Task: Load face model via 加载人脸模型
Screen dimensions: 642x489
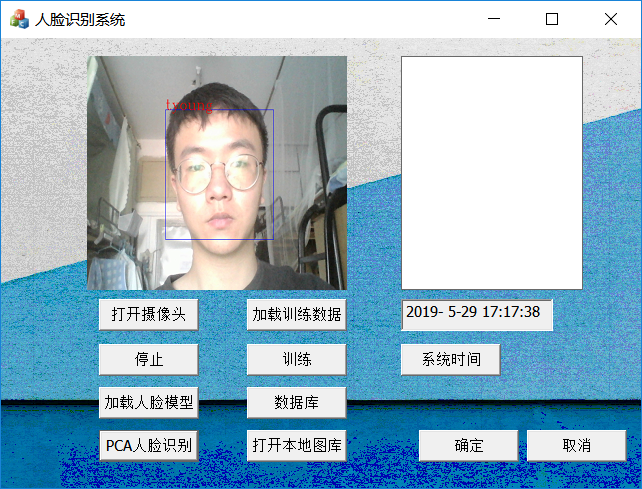Action: point(149,403)
